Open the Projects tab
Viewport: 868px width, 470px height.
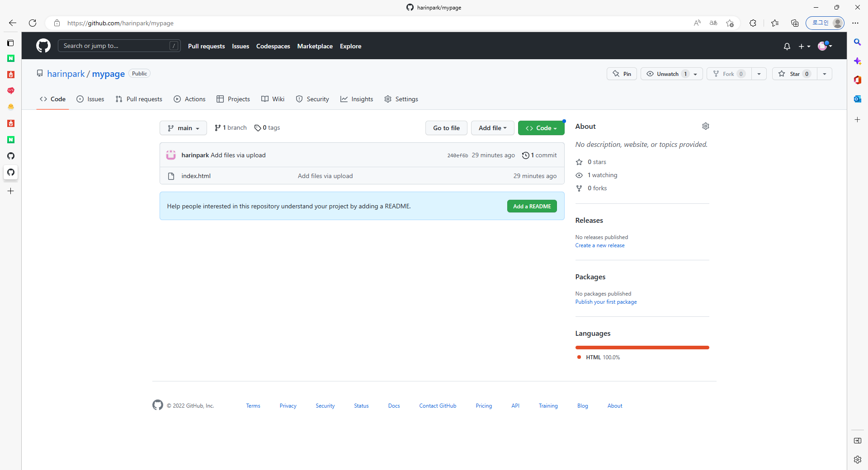(x=233, y=99)
